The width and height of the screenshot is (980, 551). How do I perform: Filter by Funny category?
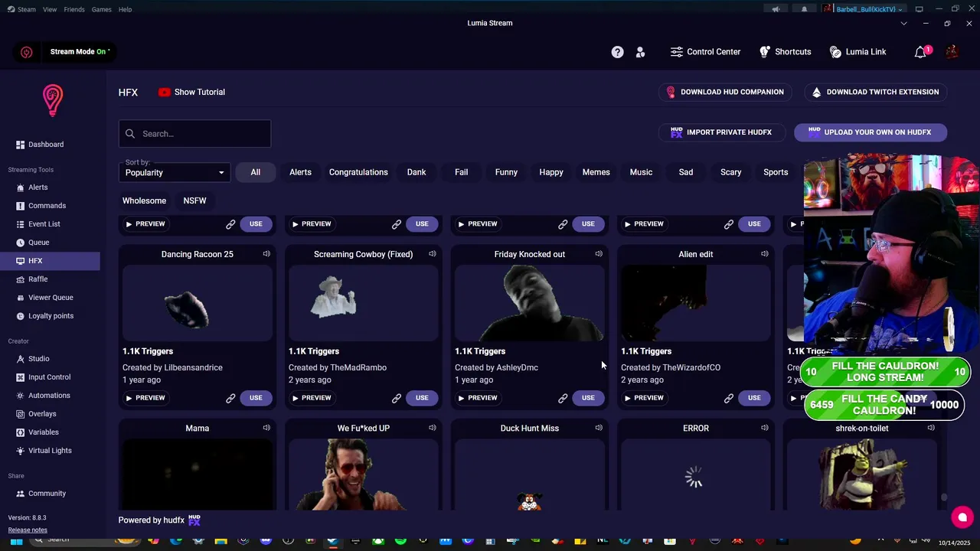[506, 172]
